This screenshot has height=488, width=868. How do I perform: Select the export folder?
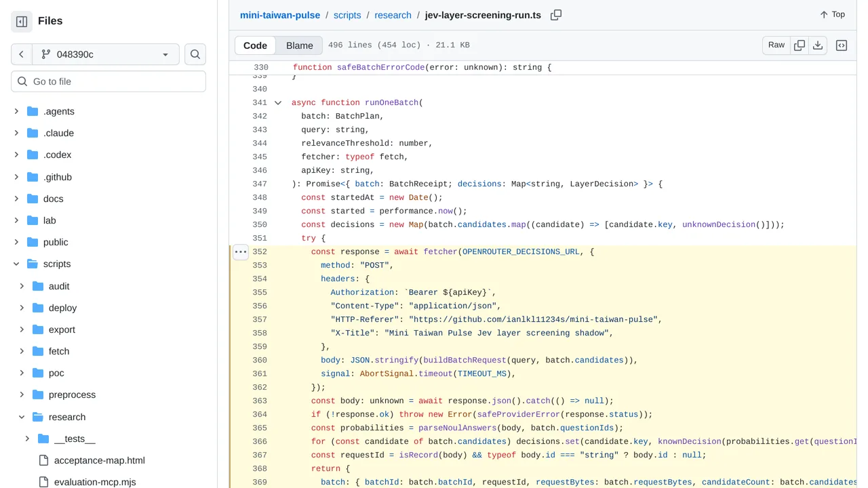click(x=62, y=329)
